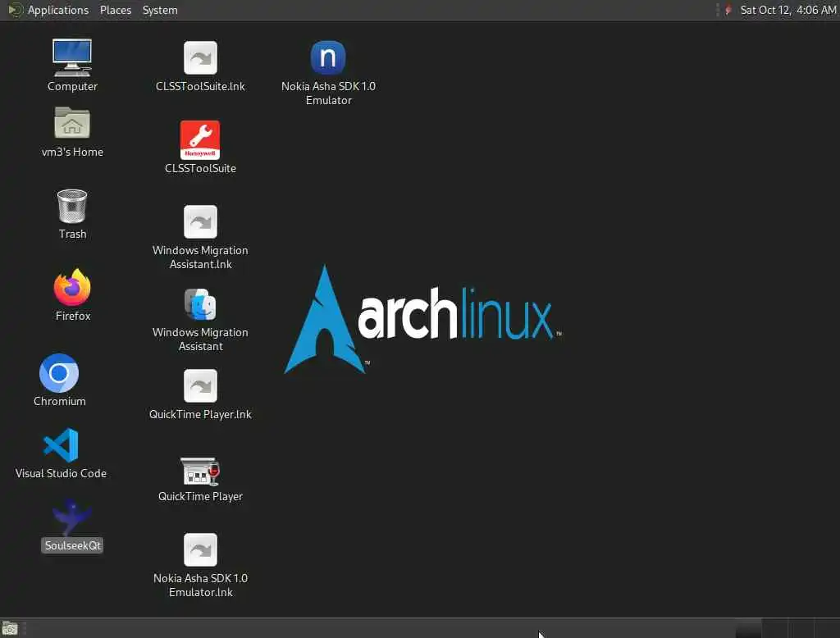This screenshot has width=840, height=638.
Task: Select Nokia Asha SDK 1.0 Emulator.lnk shortcut
Action: point(200,549)
